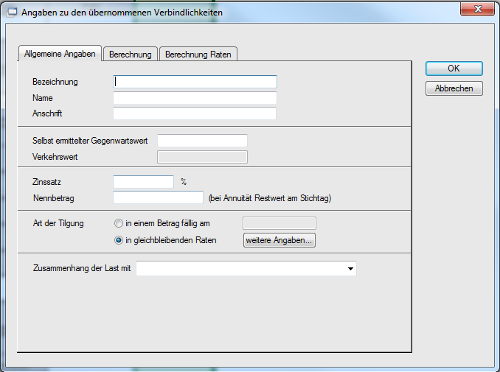
Task: Click the disabled Verkehrswert field
Action: click(x=202, y=157)
